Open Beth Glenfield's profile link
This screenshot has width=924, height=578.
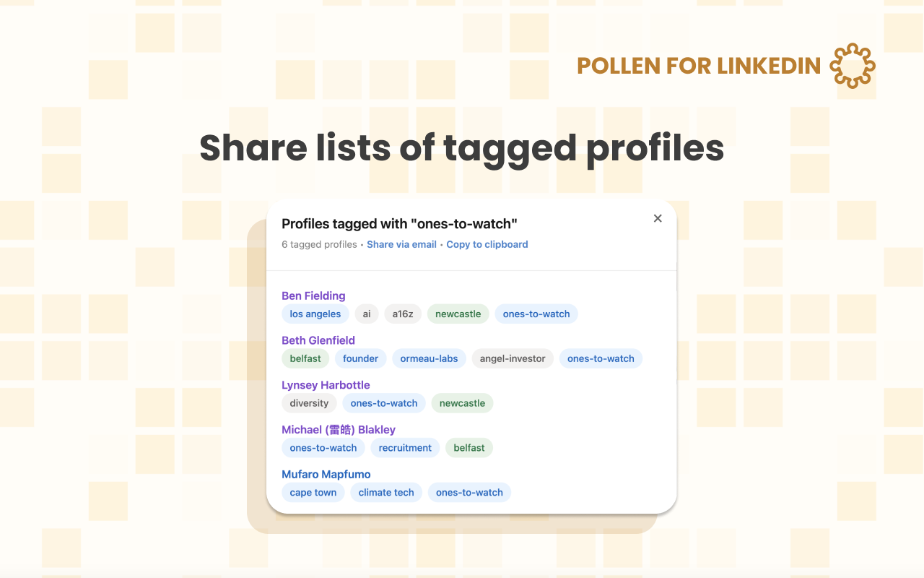click(x=318, y=340)
